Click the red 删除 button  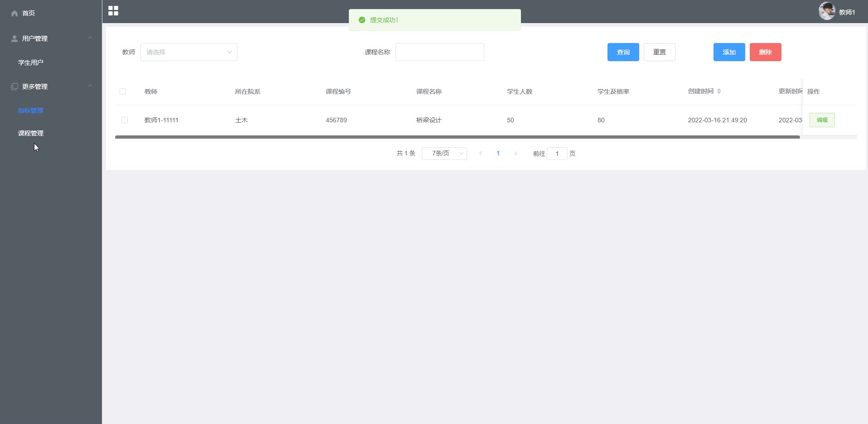point(766,52)
